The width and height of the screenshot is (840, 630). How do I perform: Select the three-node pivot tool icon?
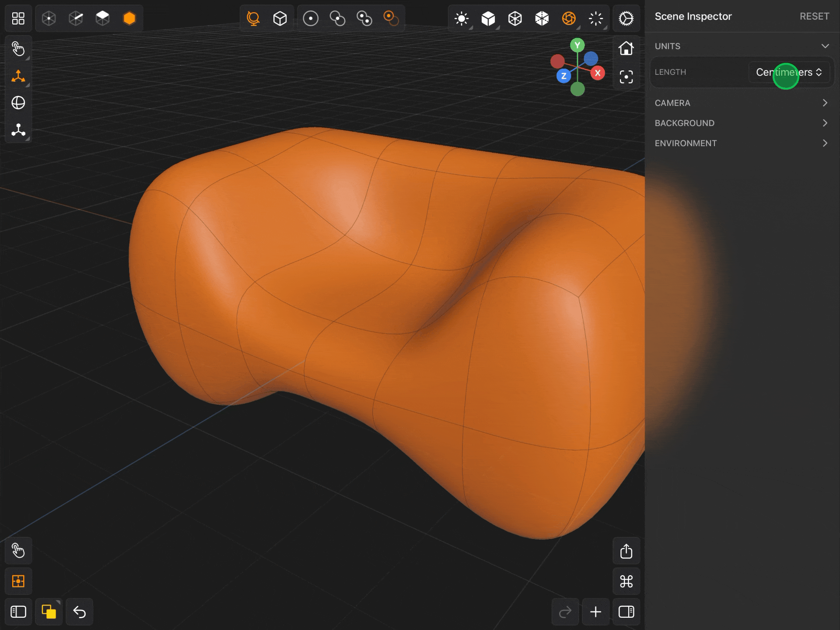(x=18, y=130)
